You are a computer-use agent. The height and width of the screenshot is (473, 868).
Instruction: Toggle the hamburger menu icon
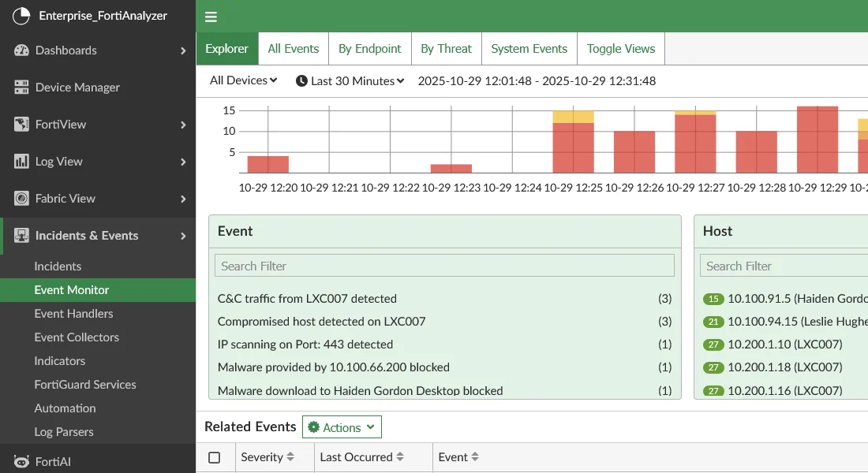211,17
